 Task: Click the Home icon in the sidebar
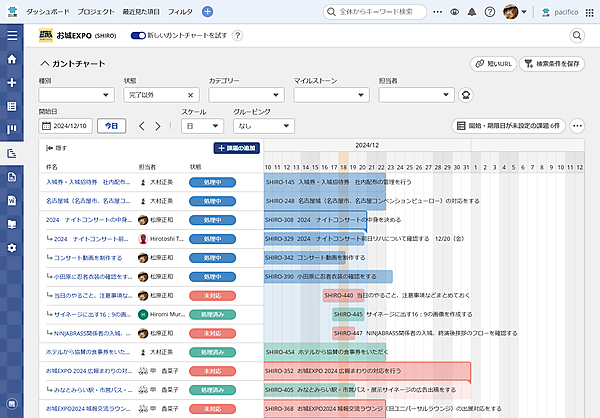(x=12, y=60)
